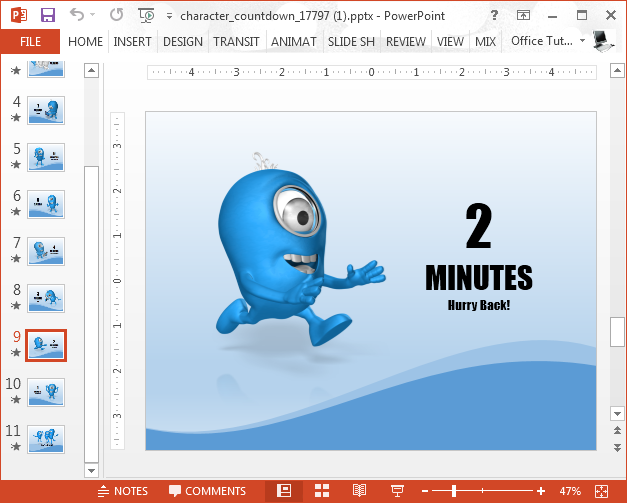Undo the last action
Image resolution: width=627 pixels, height=503 pixels.
(x=77, y=15)
